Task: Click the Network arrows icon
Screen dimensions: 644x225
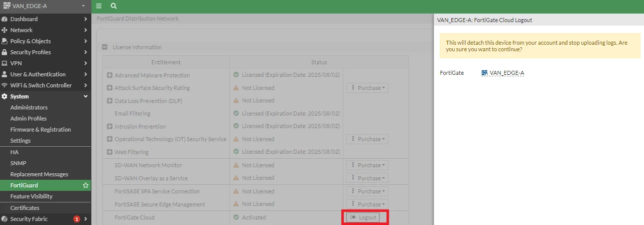Action: click(5, 30)
